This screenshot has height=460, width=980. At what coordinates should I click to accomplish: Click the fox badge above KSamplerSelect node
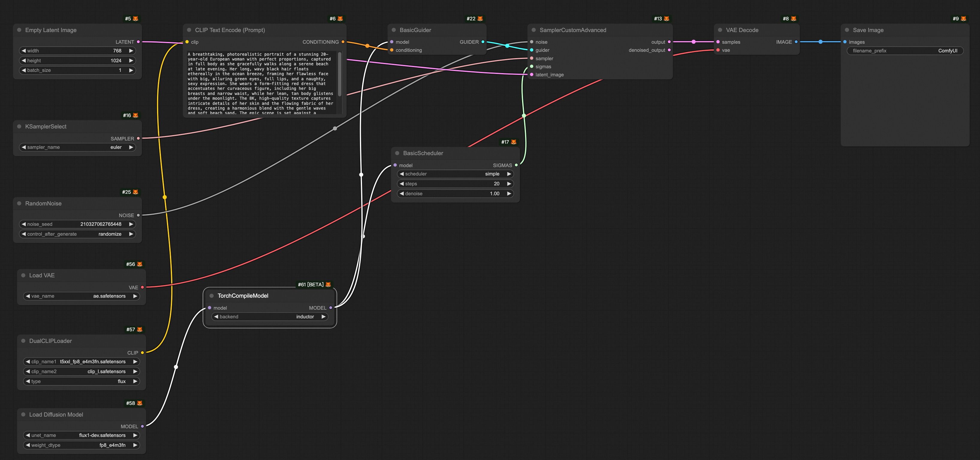coord(135,115)
